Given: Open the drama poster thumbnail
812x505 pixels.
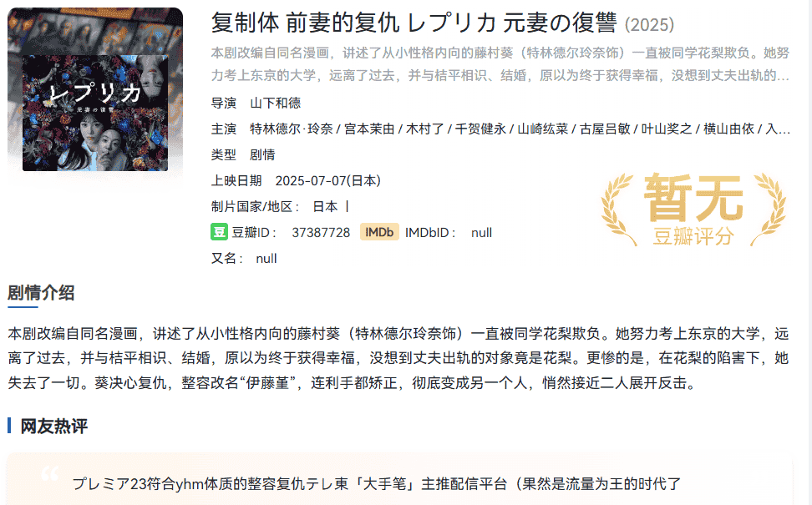Looking at the screenshot, I should point(95,102).
